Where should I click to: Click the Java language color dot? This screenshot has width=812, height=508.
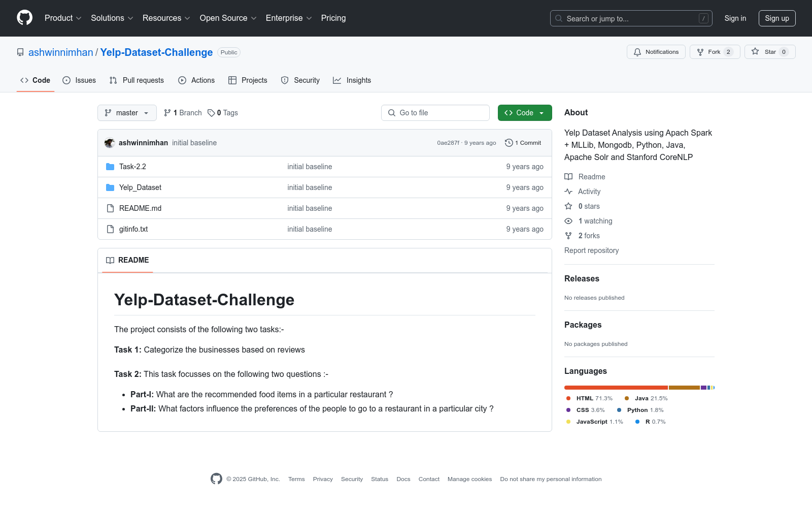(627, 398)
